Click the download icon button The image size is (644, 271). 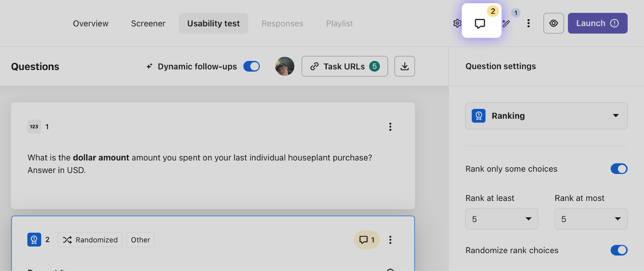coord(404,66)
